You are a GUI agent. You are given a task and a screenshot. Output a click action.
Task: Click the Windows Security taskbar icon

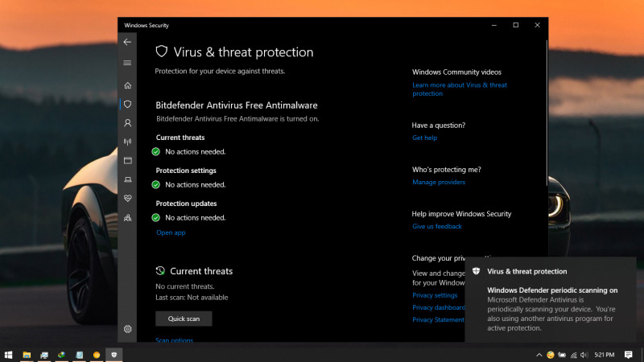click(x=114, y=355)
